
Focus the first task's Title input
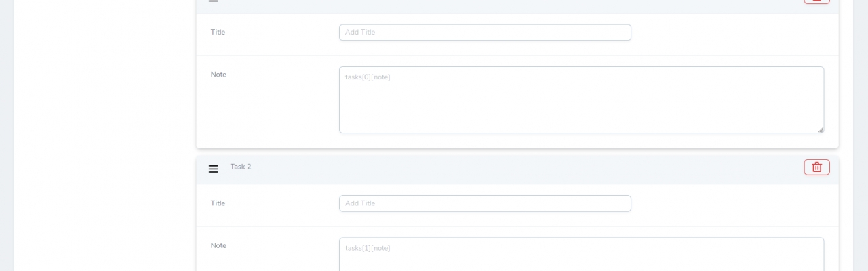pyautogui.click(x=485, y=33)
